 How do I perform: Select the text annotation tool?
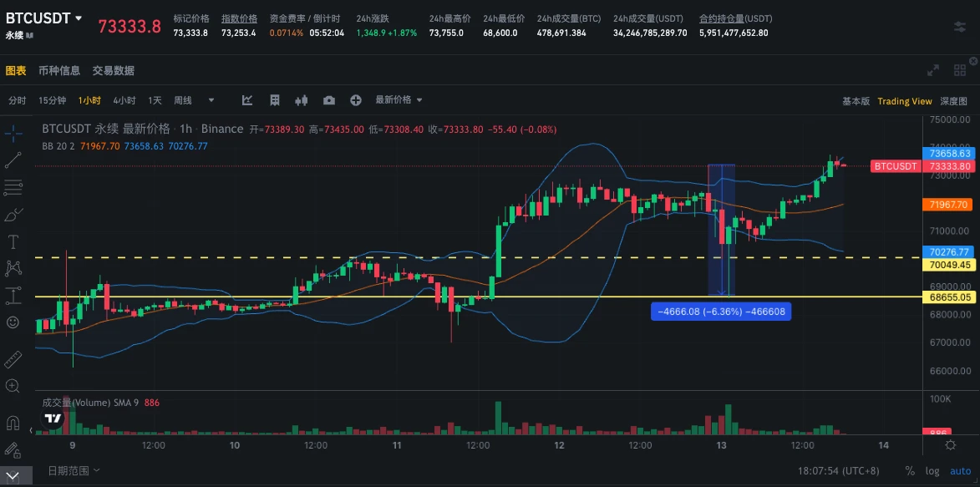pos(13,241)
